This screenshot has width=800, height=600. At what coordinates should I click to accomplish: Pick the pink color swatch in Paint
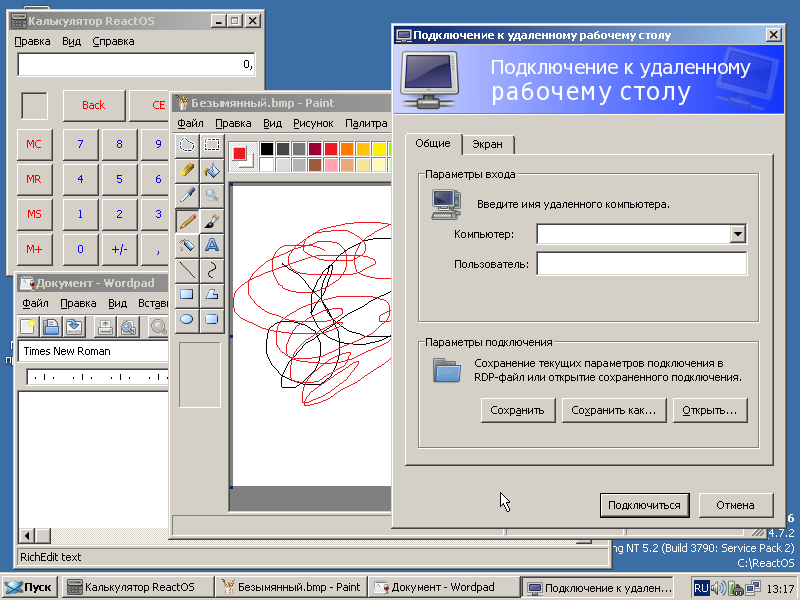pyautogui.click(x=331, y=165)
